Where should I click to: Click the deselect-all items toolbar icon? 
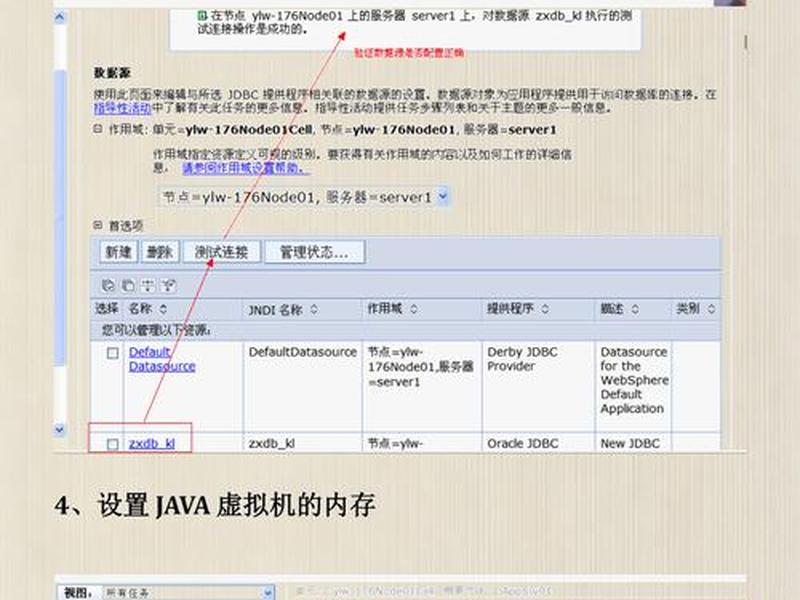tap(128, 285)
